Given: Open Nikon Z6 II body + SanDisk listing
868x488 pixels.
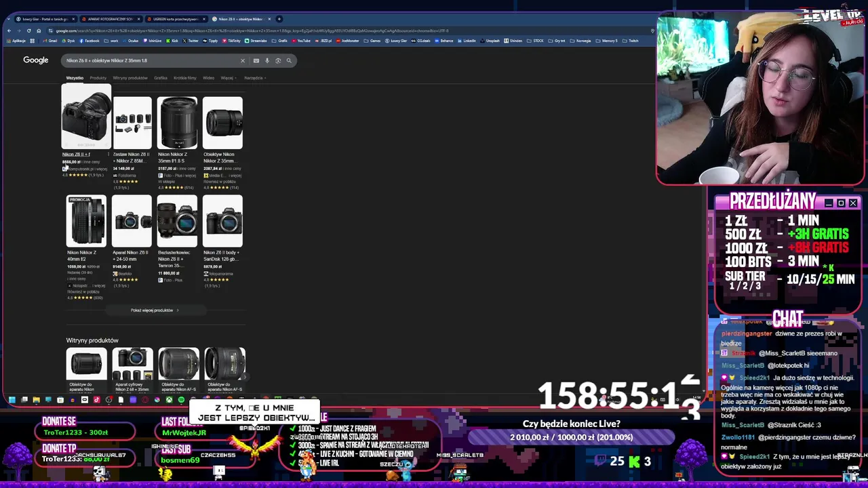Looking at the screenshot, I should point(222,256).
